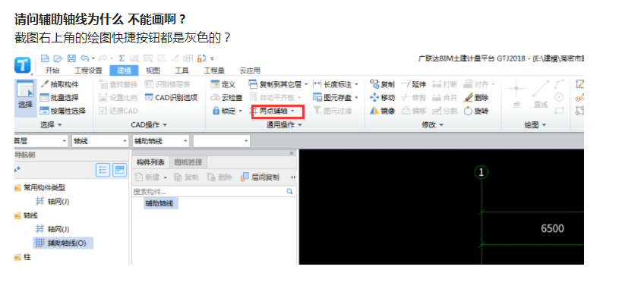Click the 延伸 extend tool
Viewport: 644px width, 298px height.
414,84
